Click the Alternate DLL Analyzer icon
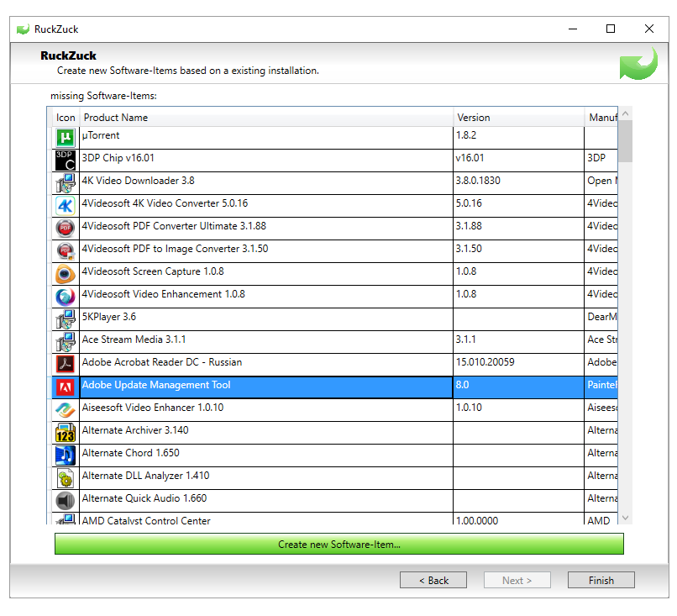 pos(66,478)
